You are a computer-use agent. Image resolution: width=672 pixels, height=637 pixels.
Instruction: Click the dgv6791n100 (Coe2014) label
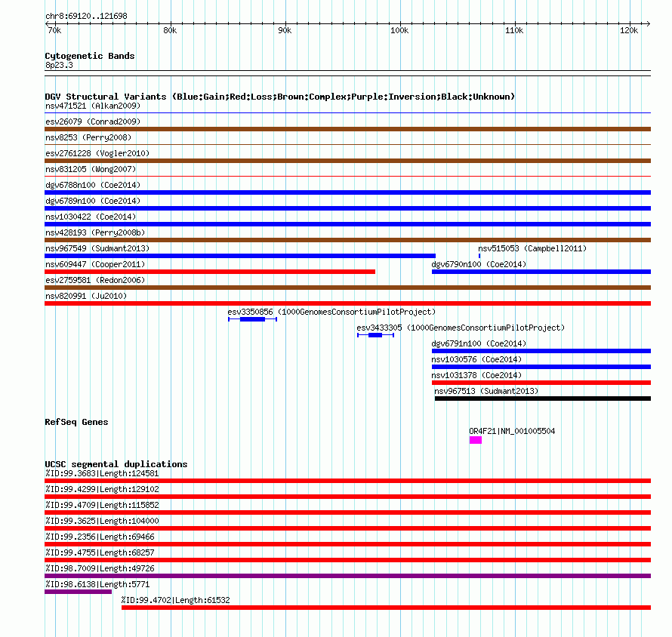point(479,343)
